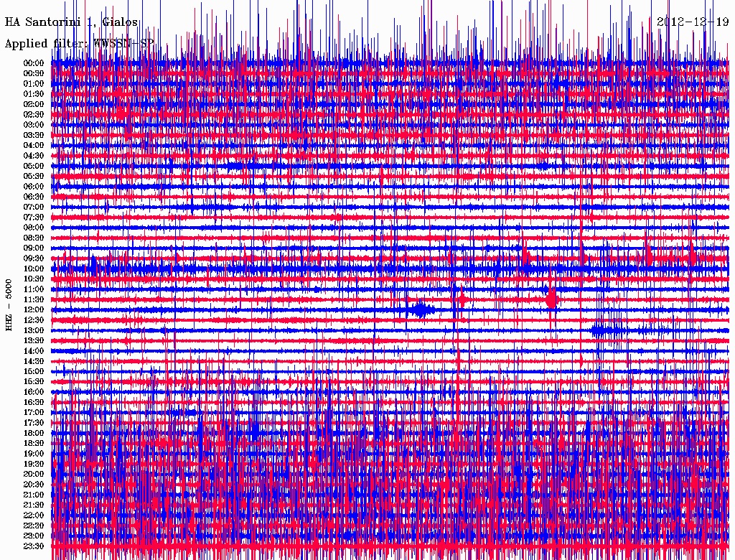The image size is (735, 560).
Task: Select the 07:00 time label
Action: click(x=34, y=207)
